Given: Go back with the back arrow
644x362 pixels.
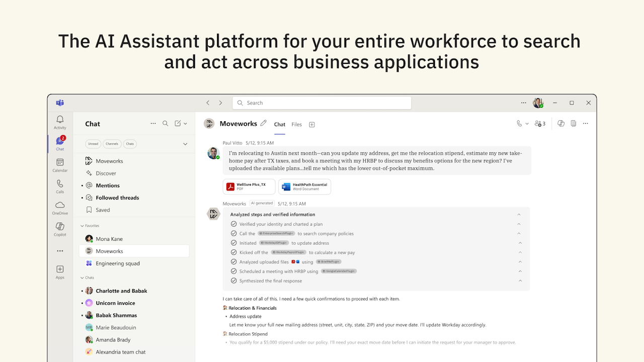Looking at the screenshot, I should (x=208, y=103).
